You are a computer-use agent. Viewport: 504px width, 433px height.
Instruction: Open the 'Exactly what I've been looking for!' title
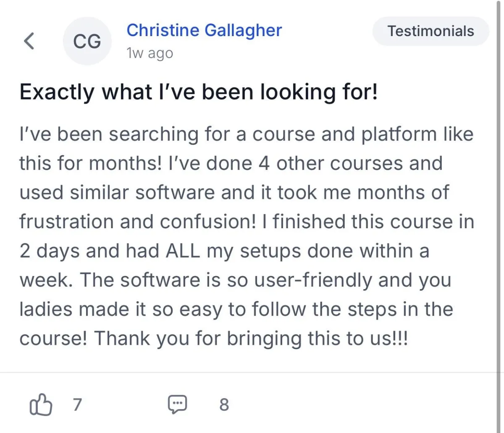[199, 92]
